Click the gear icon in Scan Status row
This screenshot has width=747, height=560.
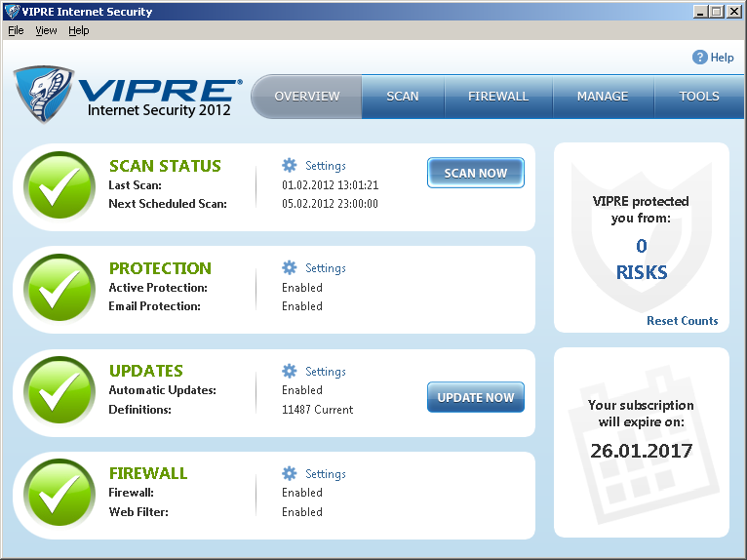point(289,166)
